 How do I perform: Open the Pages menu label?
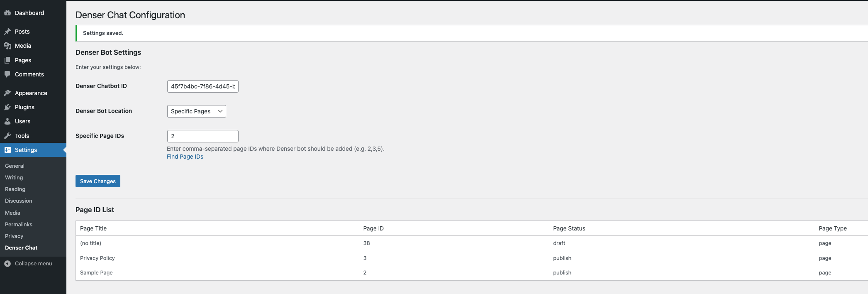[23, 60]
